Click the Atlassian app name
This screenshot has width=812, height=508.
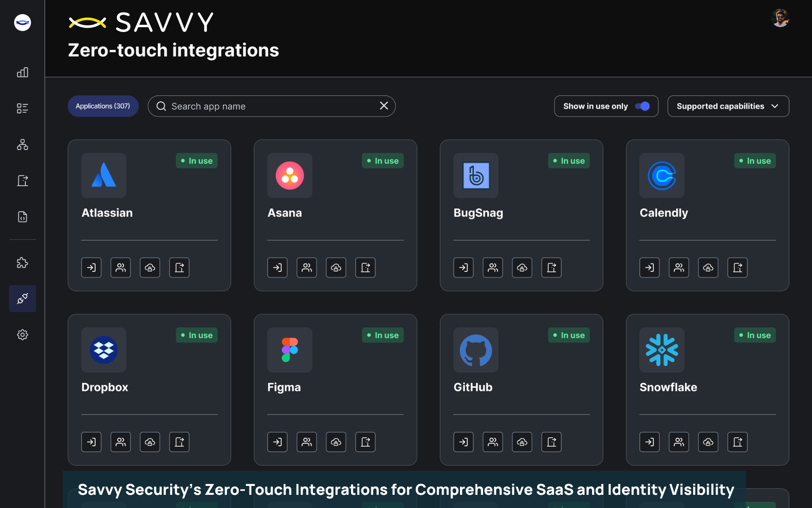[x=107, y=213]
